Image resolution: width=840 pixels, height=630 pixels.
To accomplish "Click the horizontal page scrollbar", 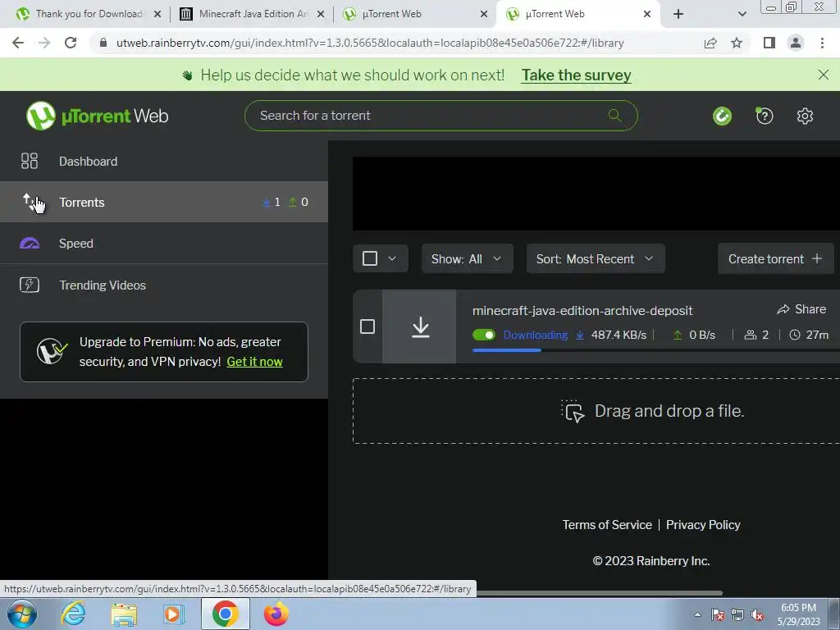I will click(x=599, y=593).
